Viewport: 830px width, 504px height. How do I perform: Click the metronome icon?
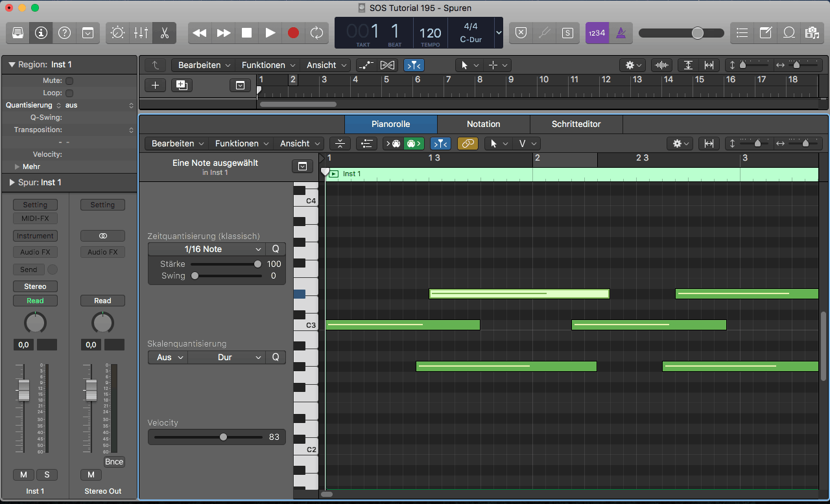click(x=621, y=33)
